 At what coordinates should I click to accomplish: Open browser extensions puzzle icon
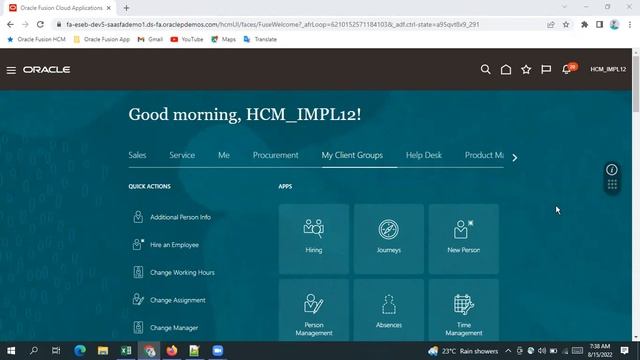click(x=584, y=24)
